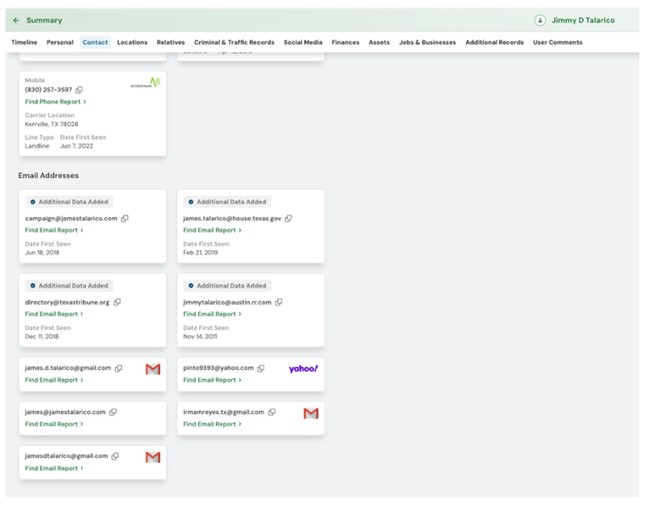Copy irmamreyes.tx@gmail.com email address
The height and width of the screenshot is (509, 650).
pyautogui.click(x=272, y=412)
